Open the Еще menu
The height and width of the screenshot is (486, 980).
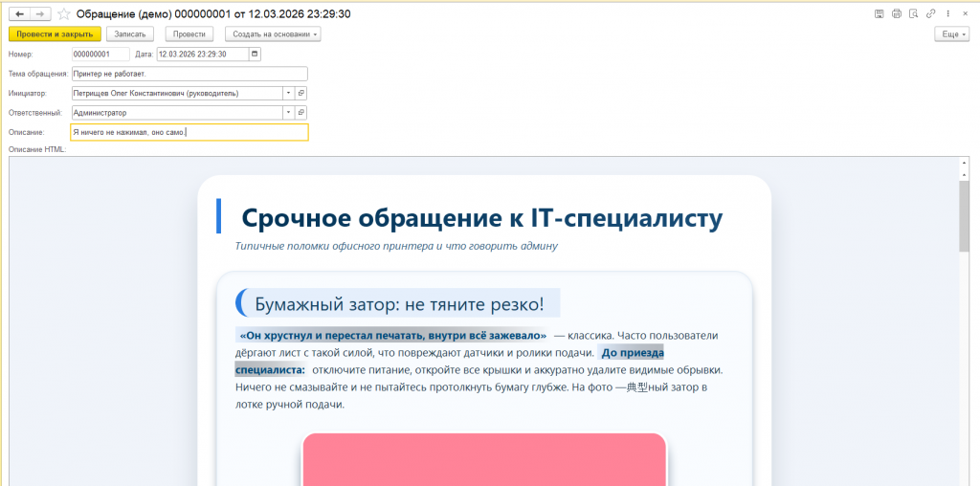(952, 34)
